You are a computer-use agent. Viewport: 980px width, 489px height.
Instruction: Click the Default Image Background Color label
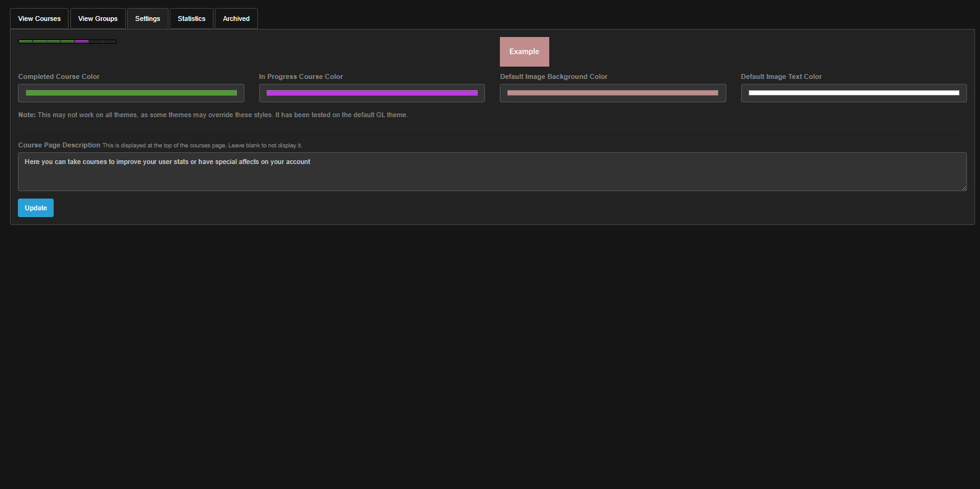554,76
